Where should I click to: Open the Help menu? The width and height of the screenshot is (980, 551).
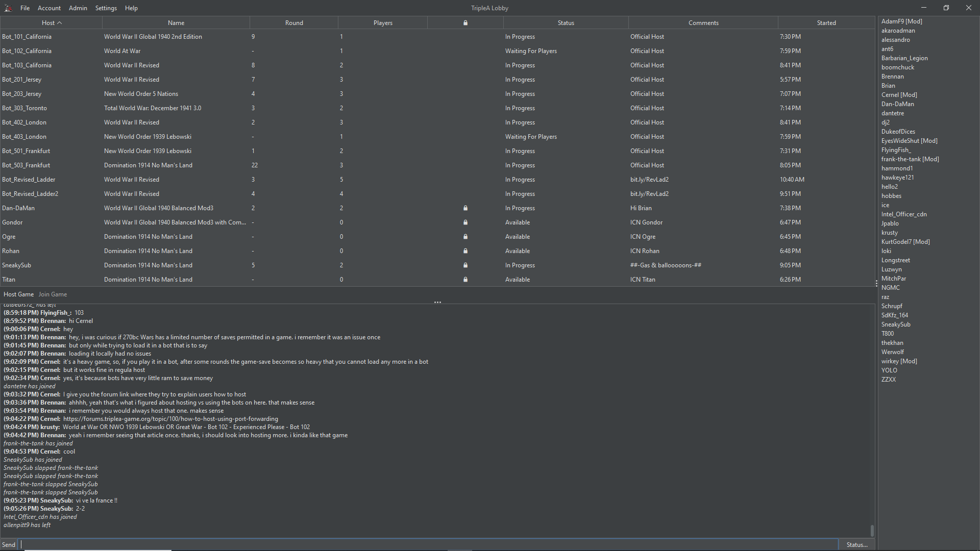click(131, 8)
